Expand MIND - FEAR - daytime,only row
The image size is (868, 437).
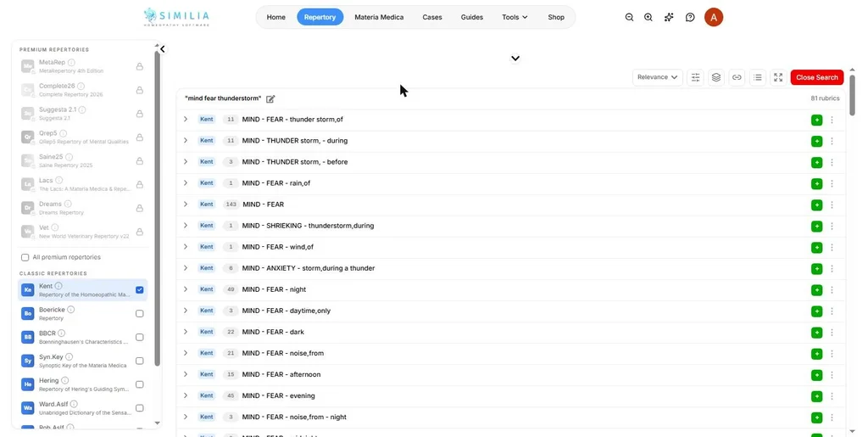(186, 311)
